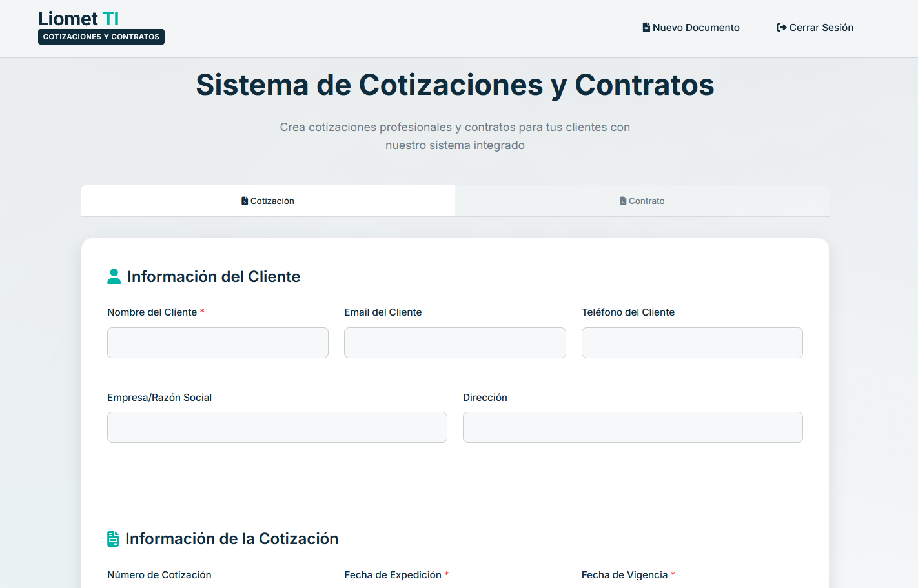Click the clipboard icon beside Información de la Cotización

[x=113, y=538]
